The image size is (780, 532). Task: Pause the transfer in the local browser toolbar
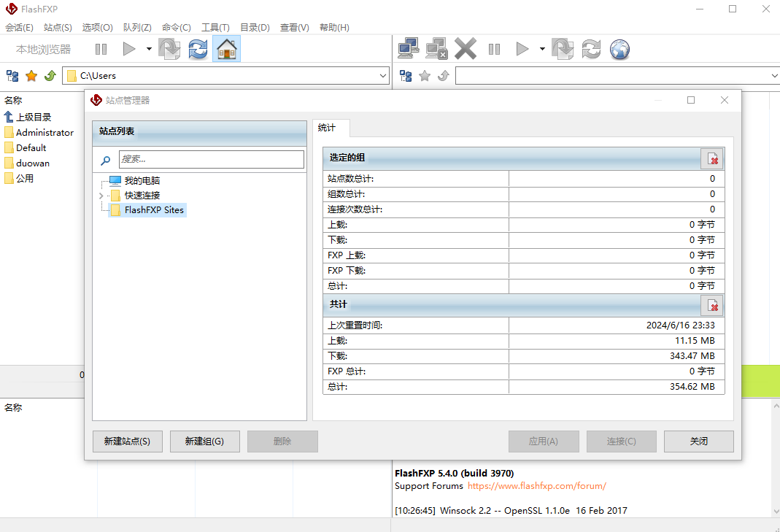(x=101, y=49)
